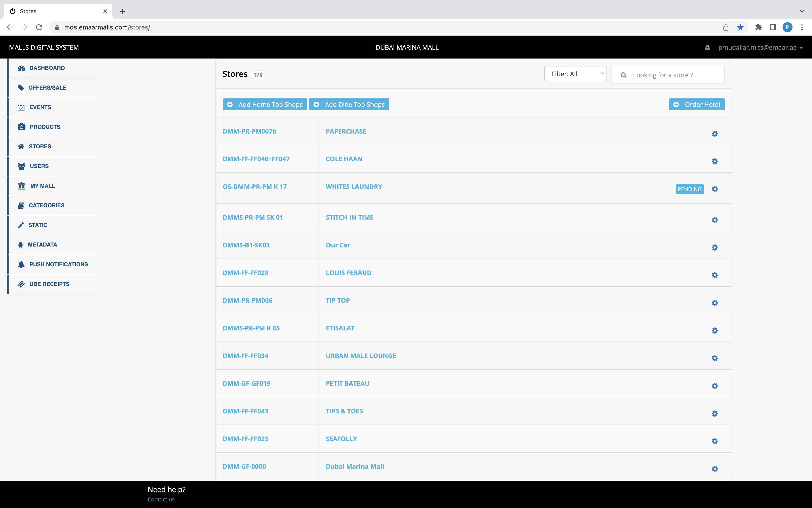Open Dashboard in the sidebar
Viewport: 812px width, 508px height.
(47, 68)
